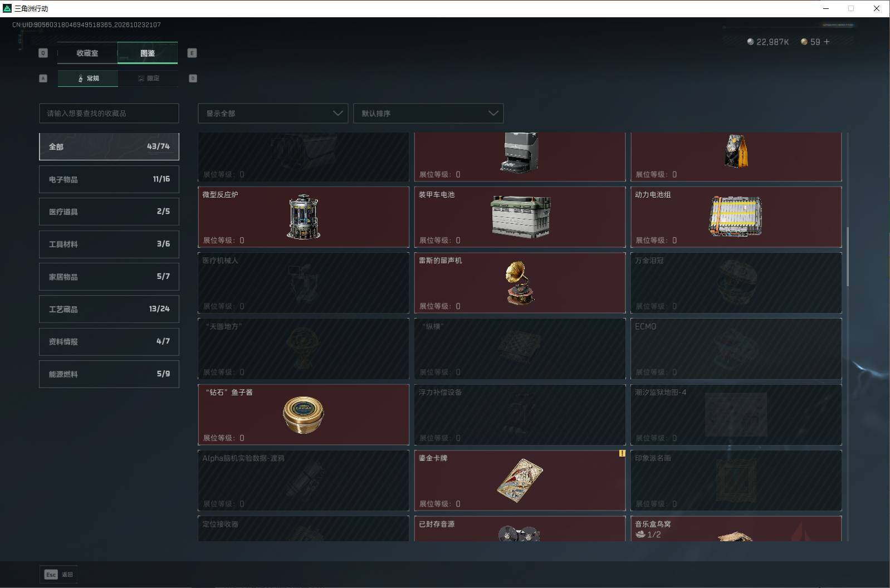Click the 微型反应炉 reactor item image
Image resolution: width=890 pixels, height=588 pixels.
click(304, 217)
